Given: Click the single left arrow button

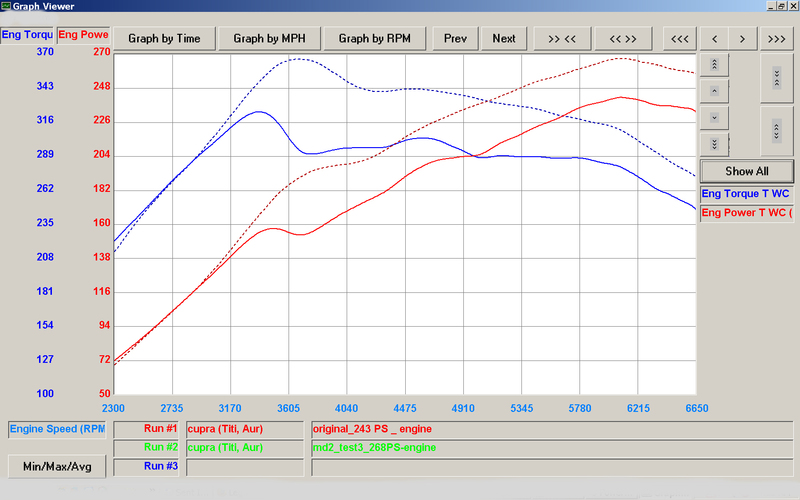Looking at the screenshot, I should [x=714, y=39].
